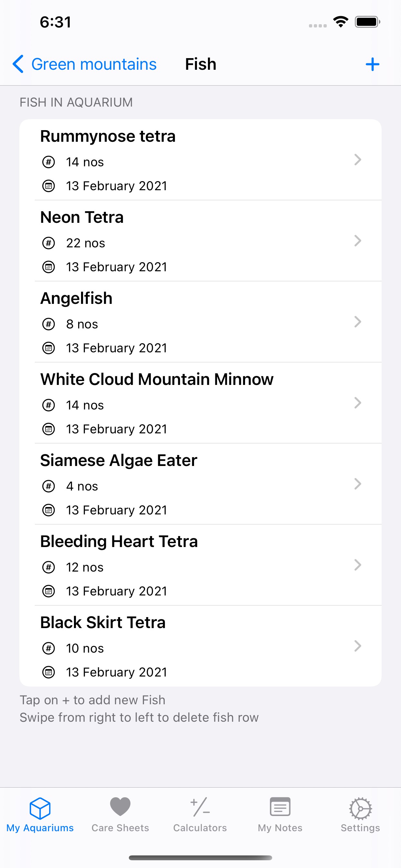The image size is (401, 868).
Task: Switch to the Calculators tab
Action: click(200, 814)
